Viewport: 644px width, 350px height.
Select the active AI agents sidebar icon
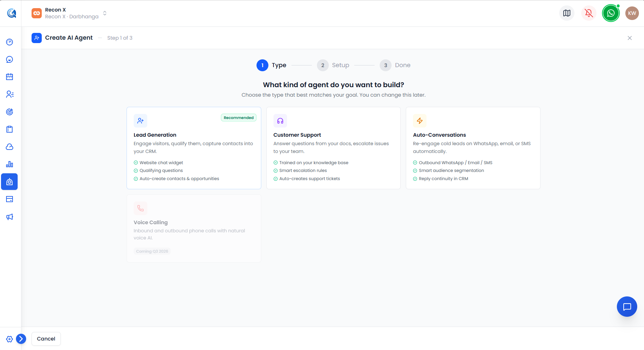click(10, 182)
